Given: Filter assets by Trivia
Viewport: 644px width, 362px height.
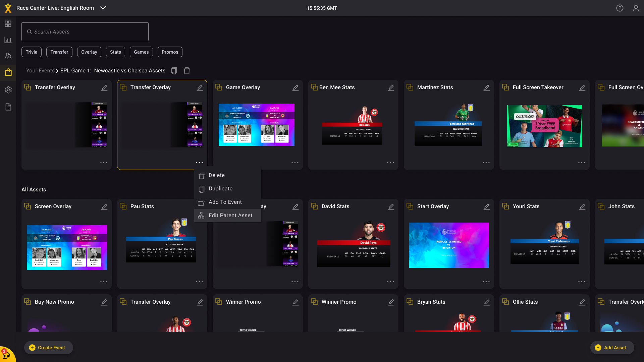Looking at the screenshot, I should point(31,52).
